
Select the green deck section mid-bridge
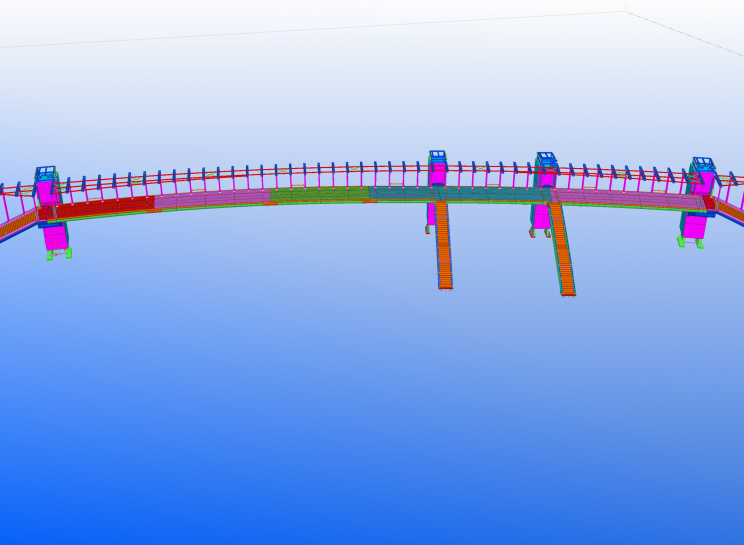(x=319, y=194)
